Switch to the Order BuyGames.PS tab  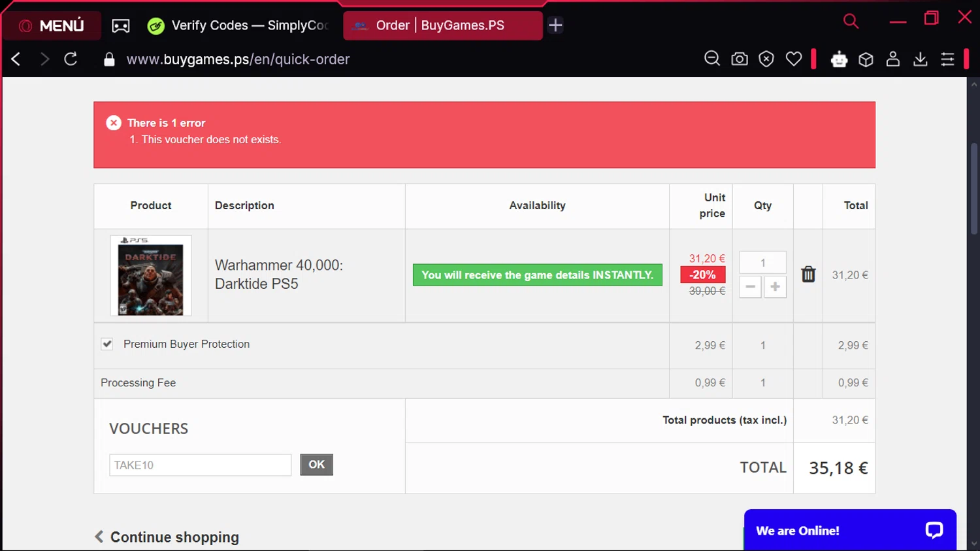(442, 25)
